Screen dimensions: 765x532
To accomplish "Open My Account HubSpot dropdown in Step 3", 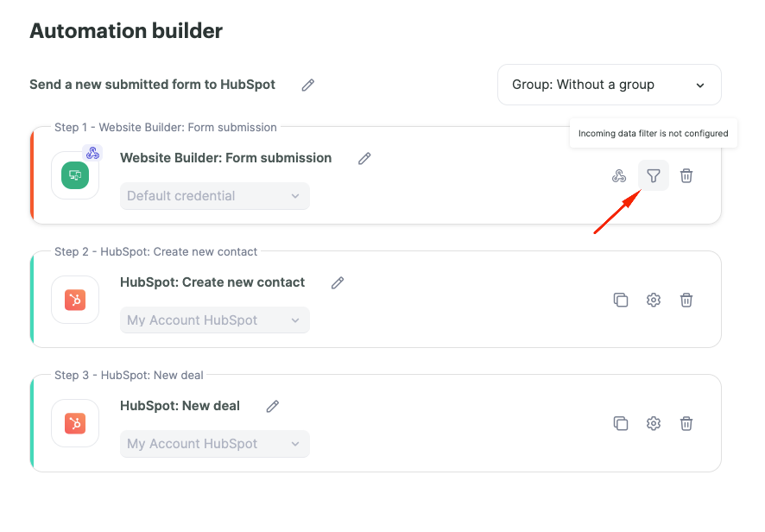I will [x=215, y=444].
